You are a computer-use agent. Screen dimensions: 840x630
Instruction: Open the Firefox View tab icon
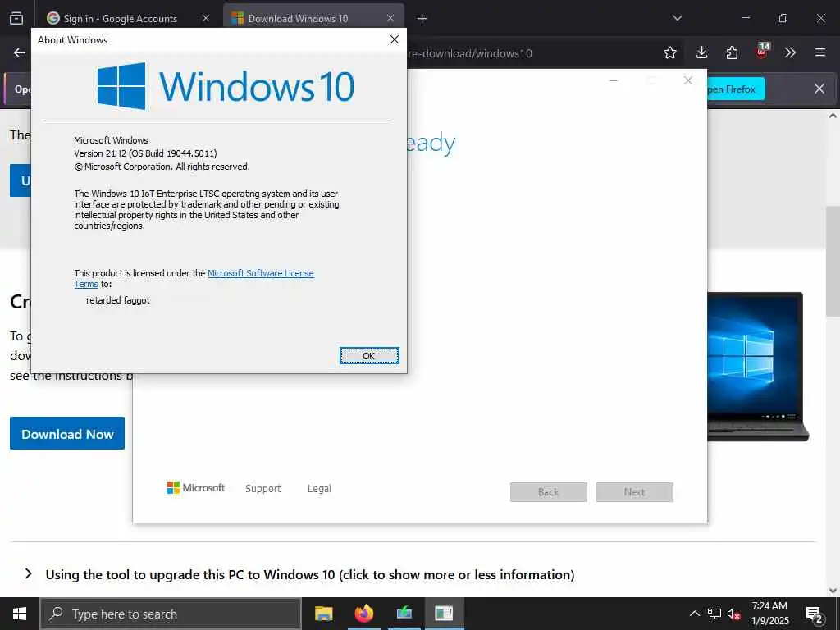coord(16,19)
